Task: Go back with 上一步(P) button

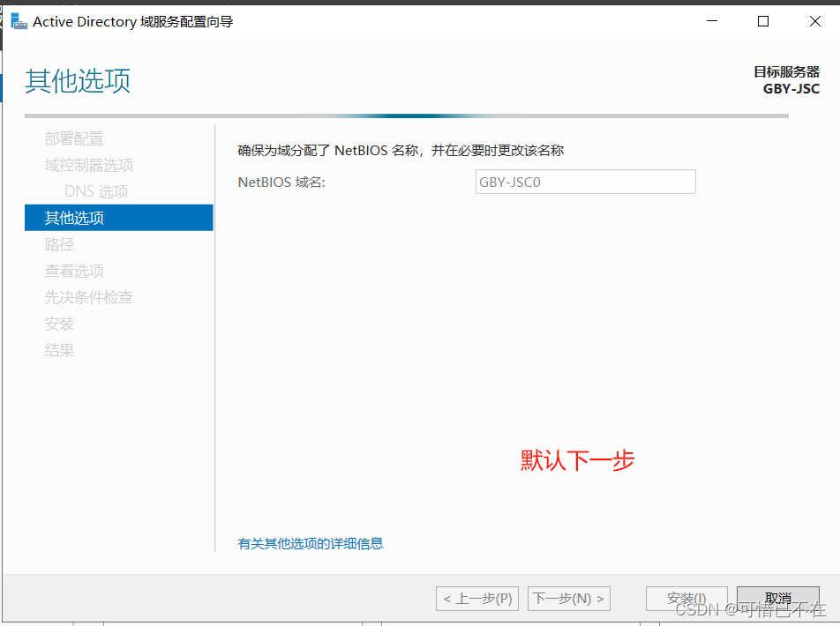Action: point(477,598)
